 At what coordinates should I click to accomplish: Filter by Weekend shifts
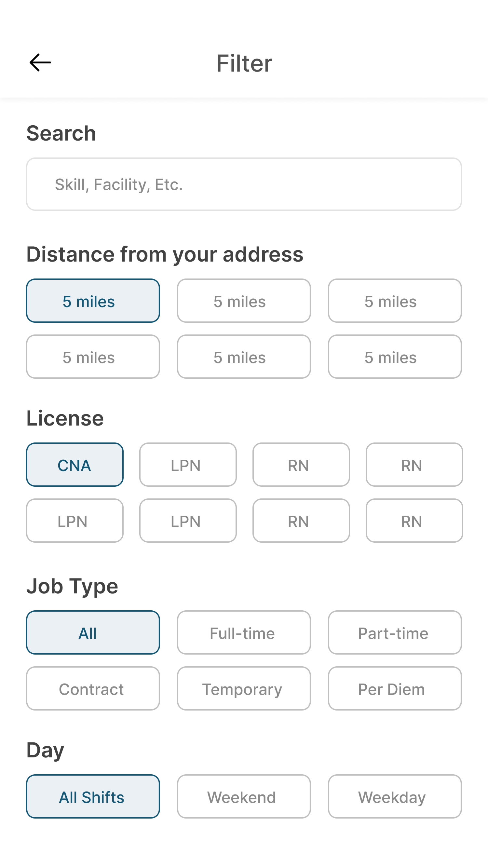244,796
